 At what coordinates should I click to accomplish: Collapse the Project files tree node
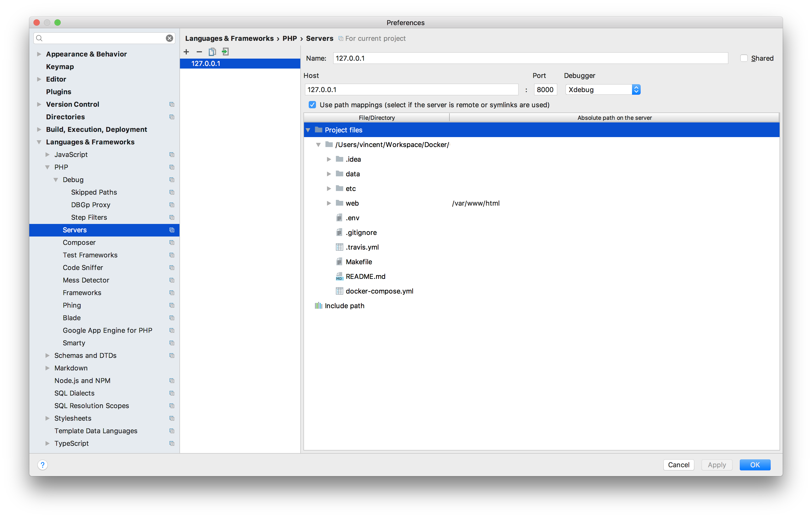click(x=308, y=130)
